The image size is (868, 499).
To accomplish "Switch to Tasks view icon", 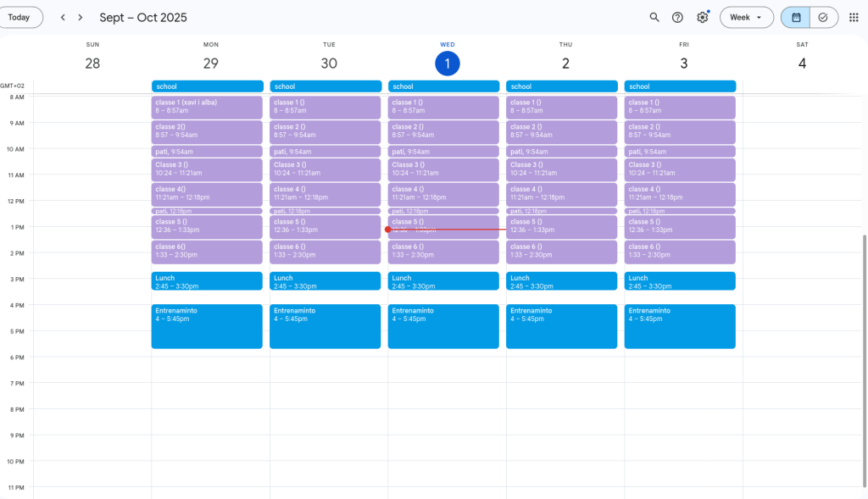I will [x=823, y=17].
